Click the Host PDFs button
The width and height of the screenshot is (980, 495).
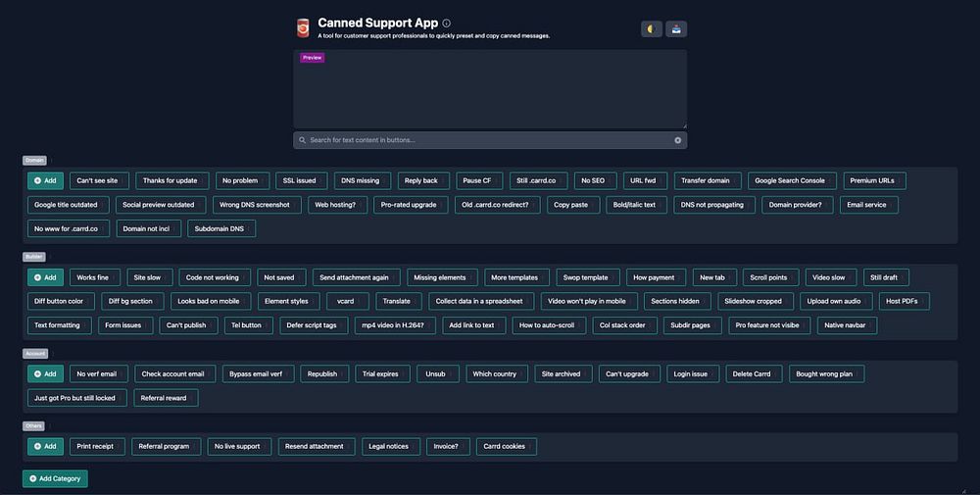click(x=904, y=301)
